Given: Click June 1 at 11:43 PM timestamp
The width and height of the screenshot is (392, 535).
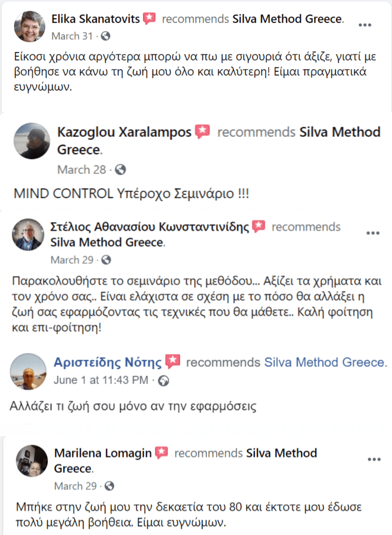Looking at the screenshot, I should [101, 380].
